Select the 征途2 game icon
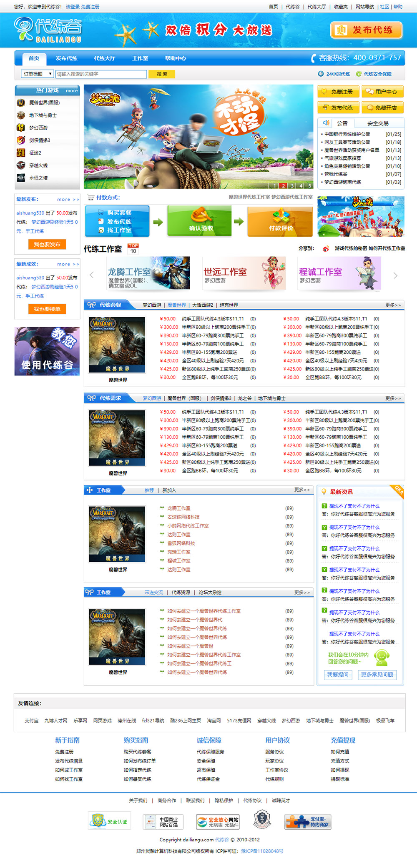 click(21, 153)
